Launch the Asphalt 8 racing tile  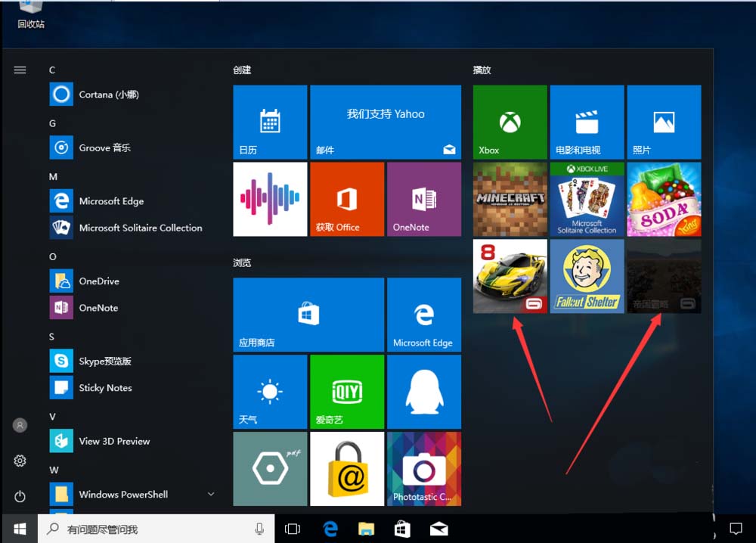click(510, 275)
